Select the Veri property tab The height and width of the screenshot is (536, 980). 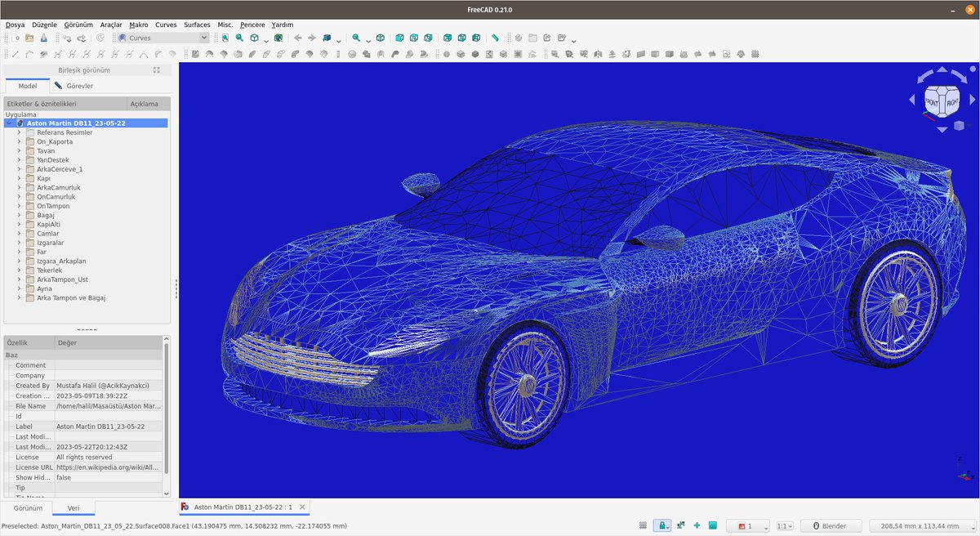73,508
